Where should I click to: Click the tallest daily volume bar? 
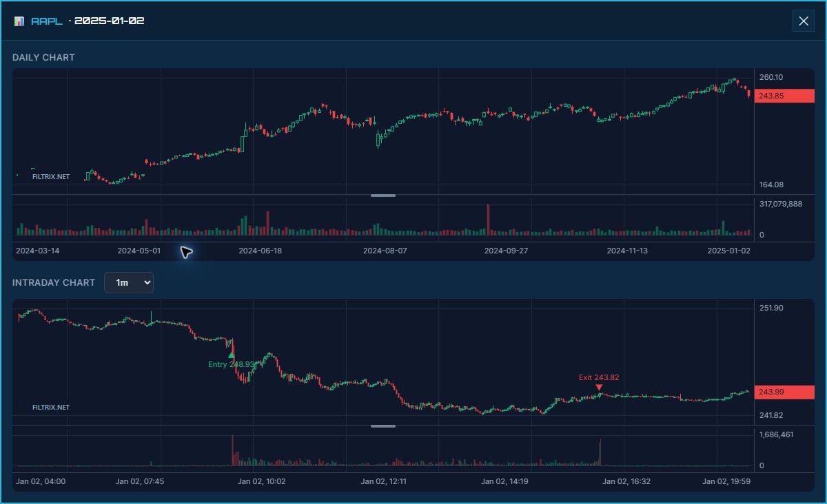coord(488,220)
